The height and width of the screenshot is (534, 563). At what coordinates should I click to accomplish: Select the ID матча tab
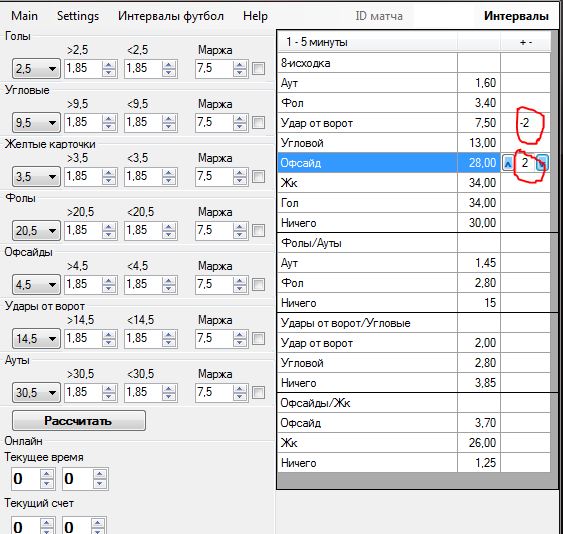click(x=379, y=16)
